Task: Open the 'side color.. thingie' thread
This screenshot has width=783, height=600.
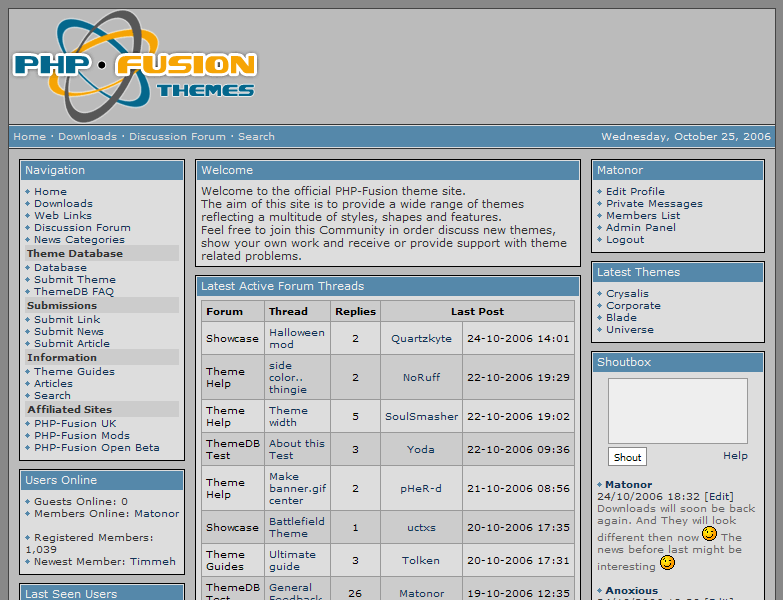Action: (288, 377)
